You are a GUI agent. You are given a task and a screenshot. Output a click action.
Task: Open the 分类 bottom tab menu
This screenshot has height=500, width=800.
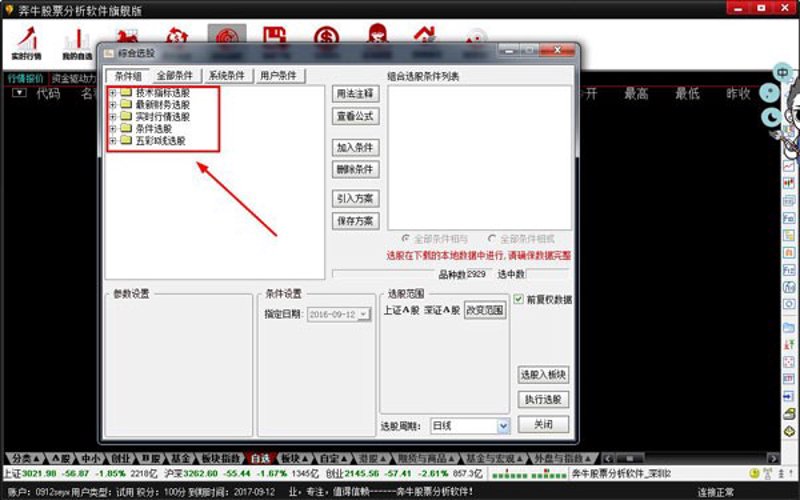[24, 458]
